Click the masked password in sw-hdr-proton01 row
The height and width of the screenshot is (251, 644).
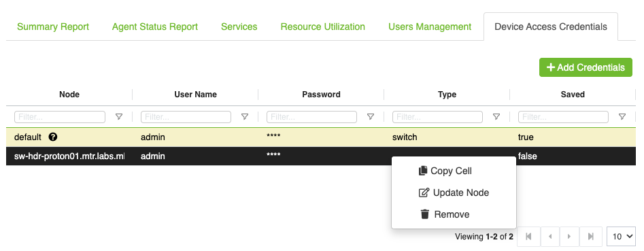[273, 155]
